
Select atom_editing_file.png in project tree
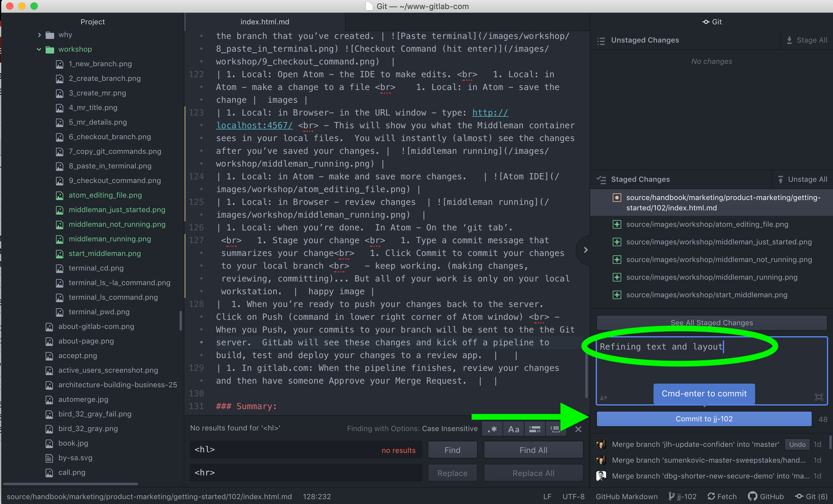pos(105,195)
